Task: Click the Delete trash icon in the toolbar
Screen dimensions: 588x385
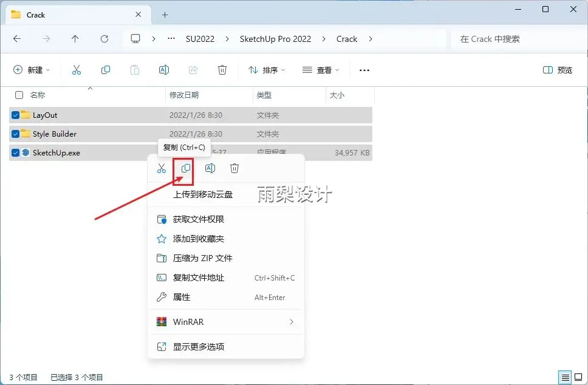Action: tap(222, 70)
